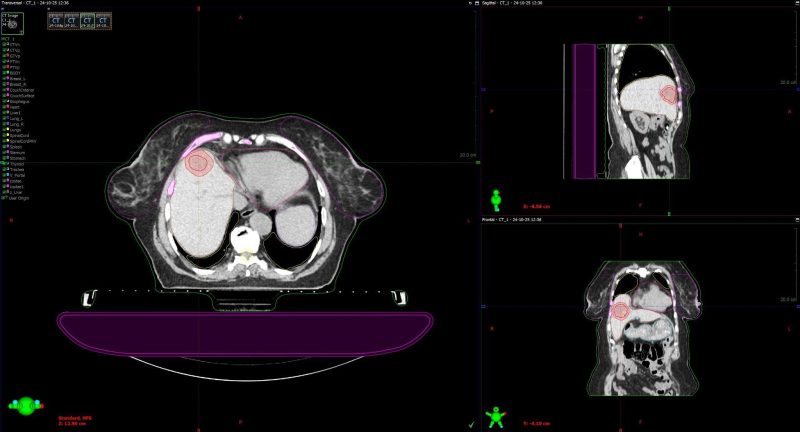Toggle visibility of the Heart structure

tap(4, 106)
